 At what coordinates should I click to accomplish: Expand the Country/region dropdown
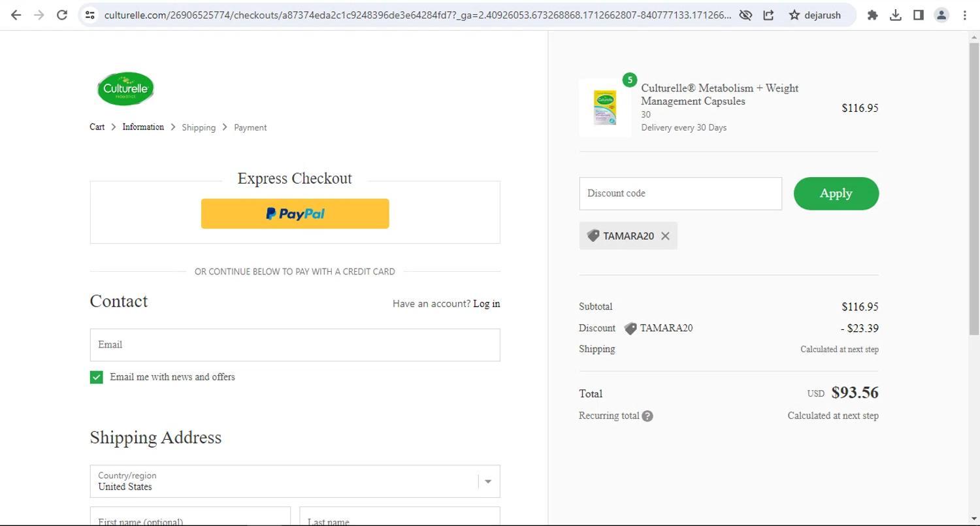click(x=295, y=482)
